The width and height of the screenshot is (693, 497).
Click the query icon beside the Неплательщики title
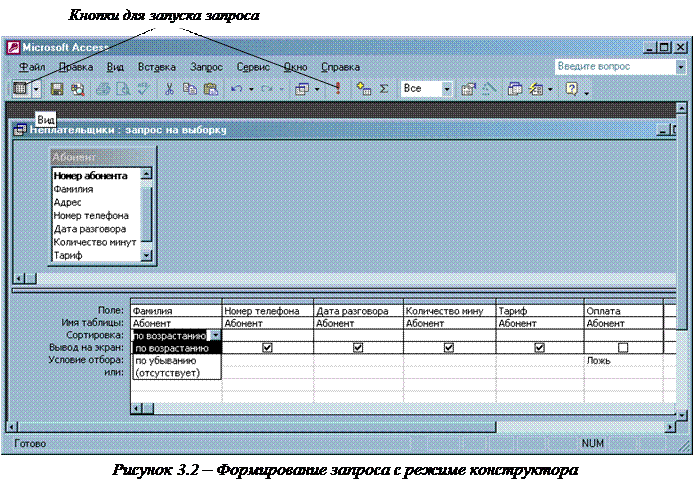20,130
